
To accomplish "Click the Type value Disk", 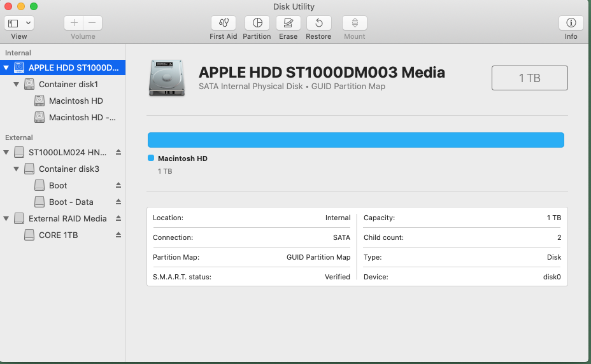I will point(553,257).
